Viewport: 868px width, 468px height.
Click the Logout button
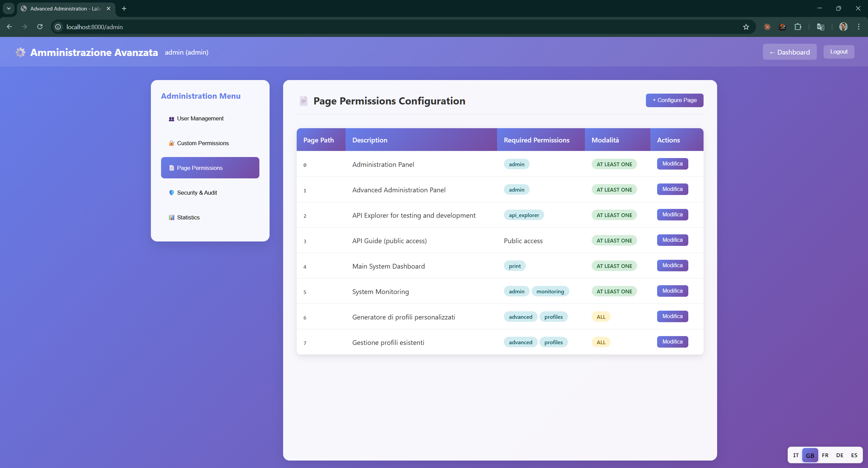click(x=839, y=52)
